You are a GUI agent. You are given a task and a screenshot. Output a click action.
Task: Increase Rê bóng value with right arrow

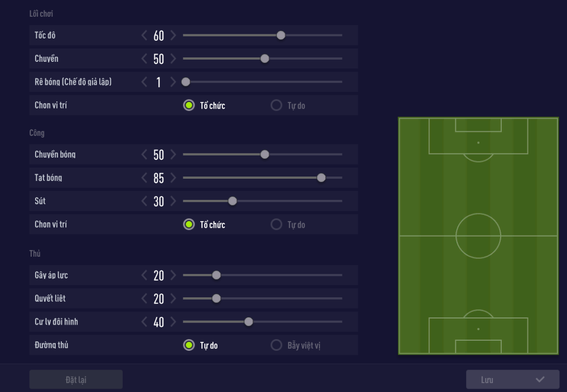pos(173,82)
